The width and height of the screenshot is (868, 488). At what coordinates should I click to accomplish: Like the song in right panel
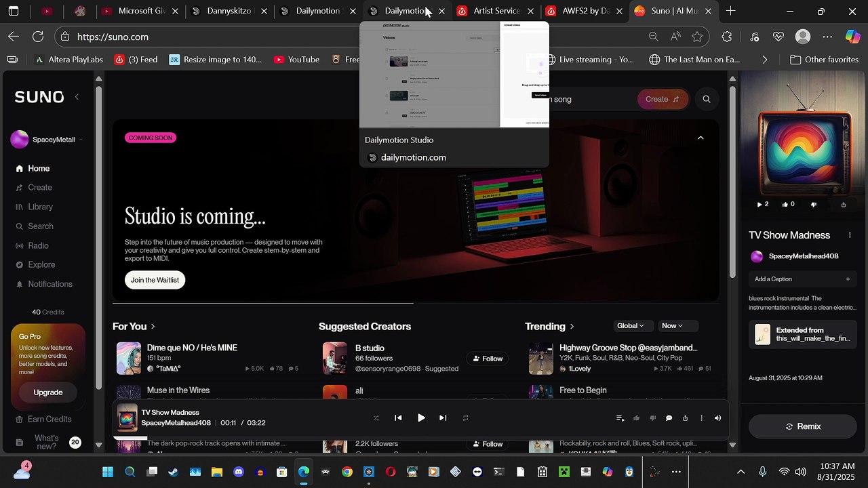point(789,204)
